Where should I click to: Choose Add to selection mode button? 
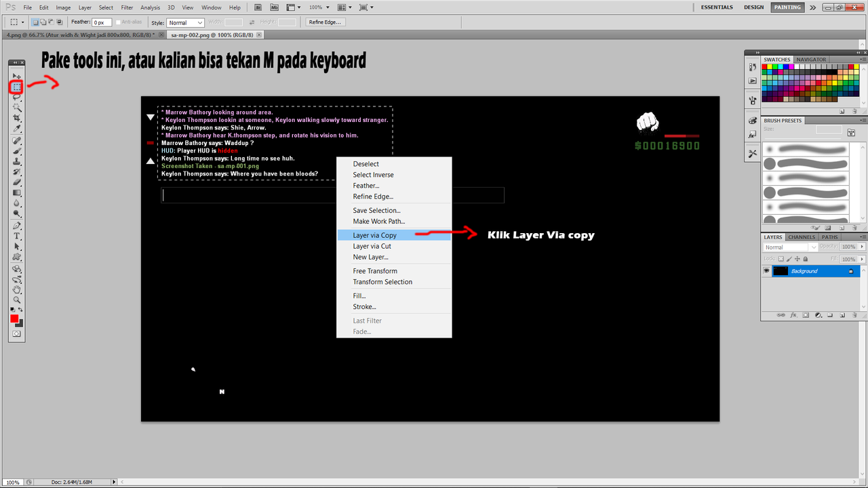click(x=43, y=22)
